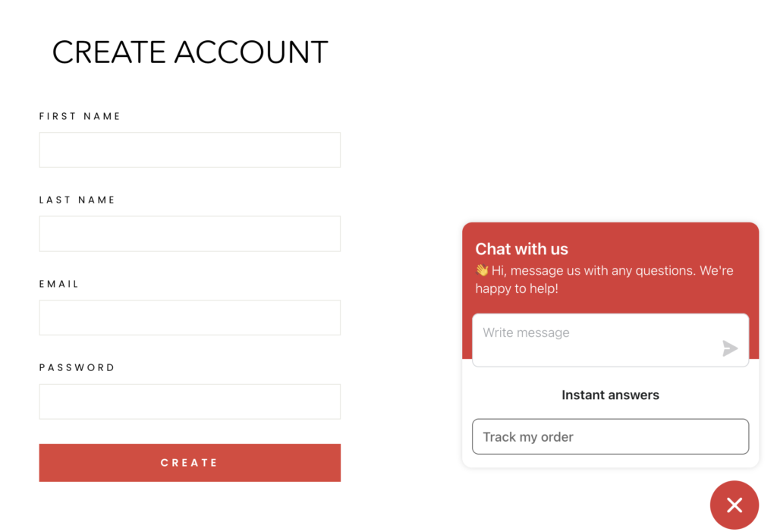Click the Chat with us title
The image size is (777, 532).
[521, 249]
